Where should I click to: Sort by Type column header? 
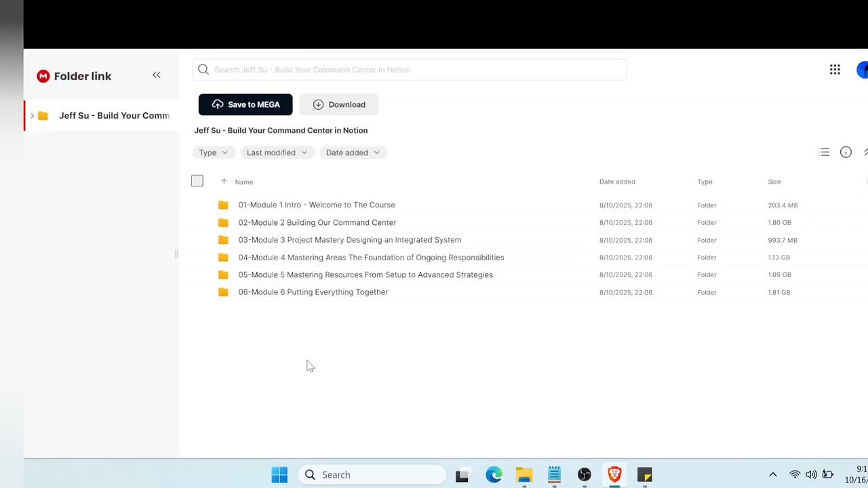(705, 182)
